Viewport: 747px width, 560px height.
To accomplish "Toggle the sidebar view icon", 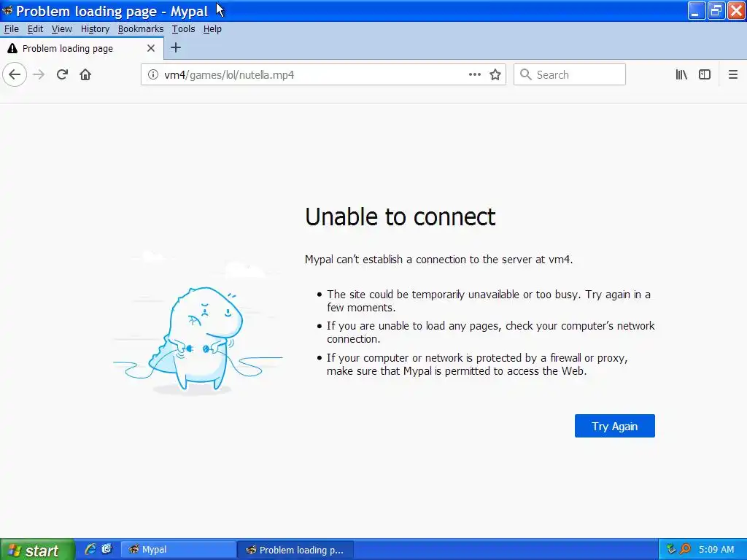I will (x=705, y=75).
